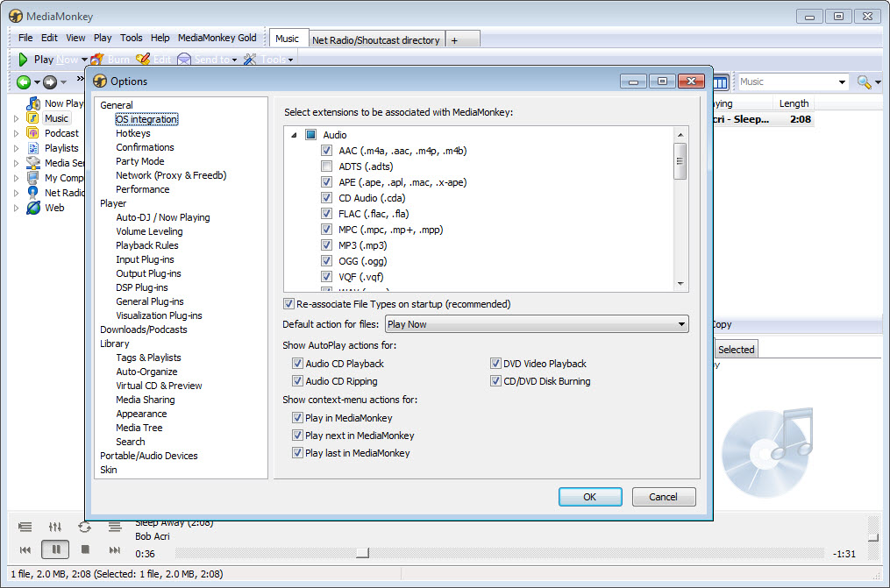Click the green Back navigation arrow
The image size is (890, 588).
(x=24, y=82)
